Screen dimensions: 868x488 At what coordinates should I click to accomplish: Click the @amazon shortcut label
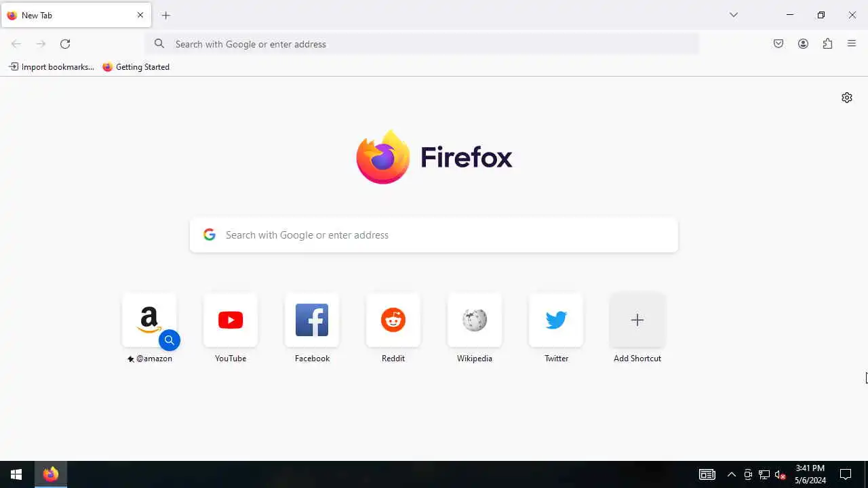coord(150,359)
